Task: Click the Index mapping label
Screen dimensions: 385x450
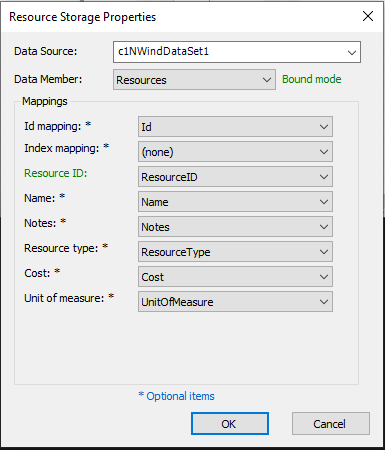Action: click(66, 148)
